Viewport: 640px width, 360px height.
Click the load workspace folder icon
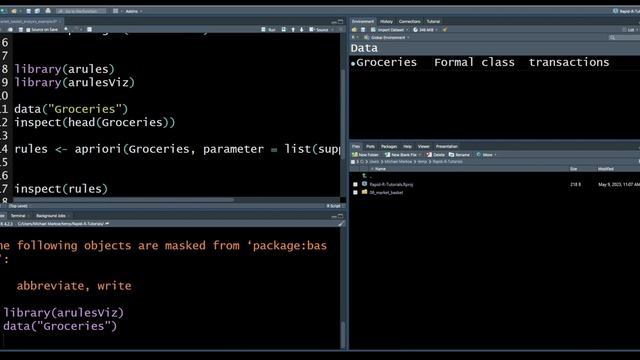coord(354,30)
